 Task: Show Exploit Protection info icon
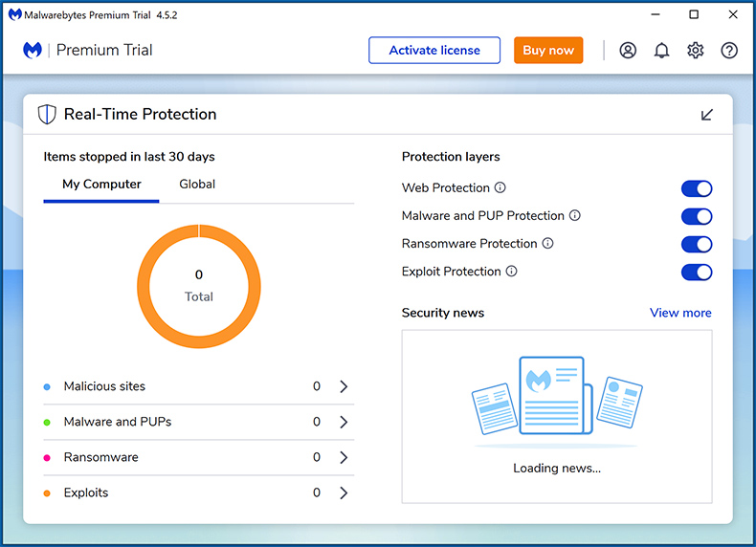point(512,272)
